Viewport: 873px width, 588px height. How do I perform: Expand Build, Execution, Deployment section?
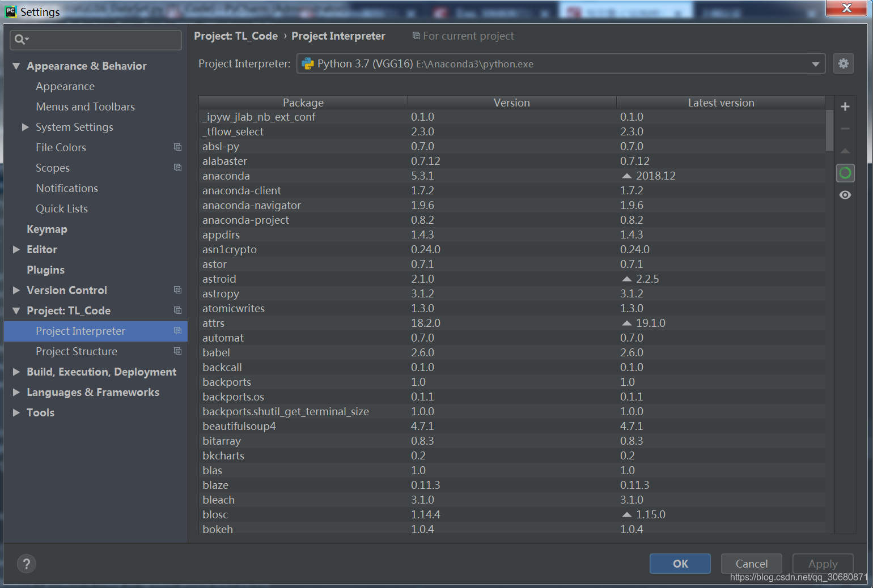coord(16,372)
